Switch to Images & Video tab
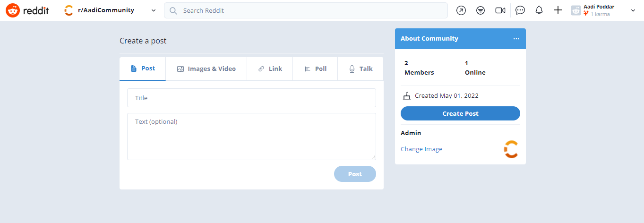The height and width of the screenshot is (223, 644). pos(206,69)
